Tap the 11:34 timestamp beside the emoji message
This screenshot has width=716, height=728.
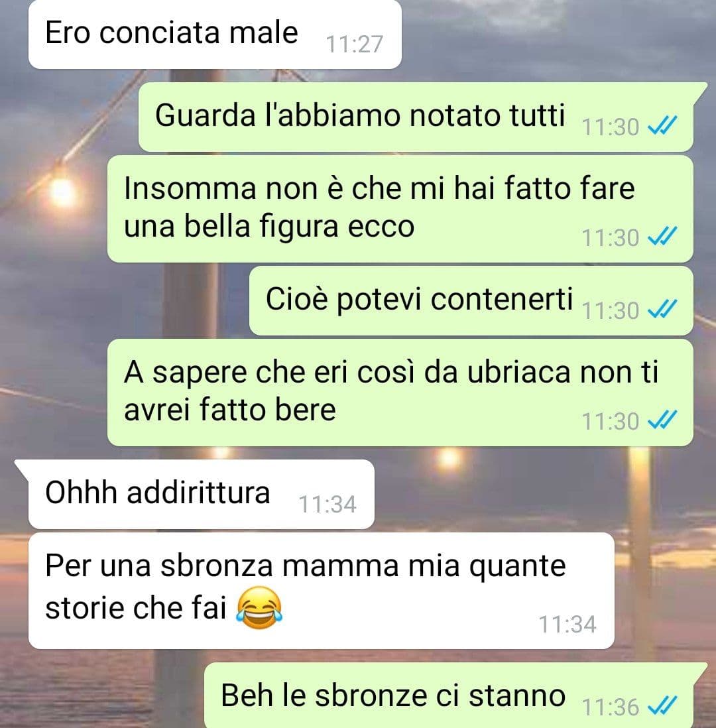tap(567, 624)
